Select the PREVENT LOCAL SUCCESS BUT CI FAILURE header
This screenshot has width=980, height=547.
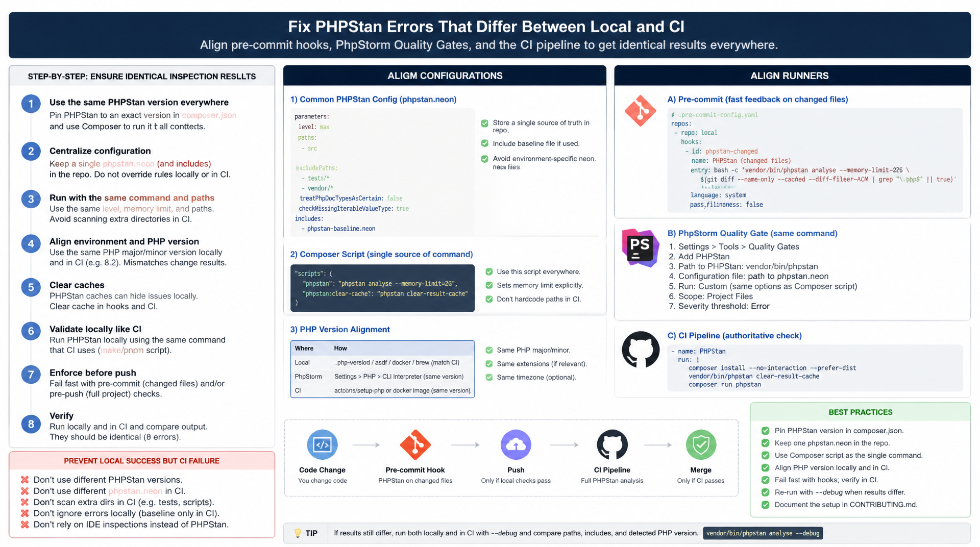tap(142, 461)
